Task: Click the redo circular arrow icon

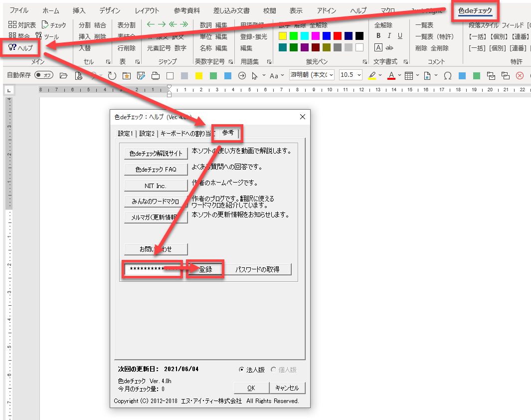Action: (112, 76)
